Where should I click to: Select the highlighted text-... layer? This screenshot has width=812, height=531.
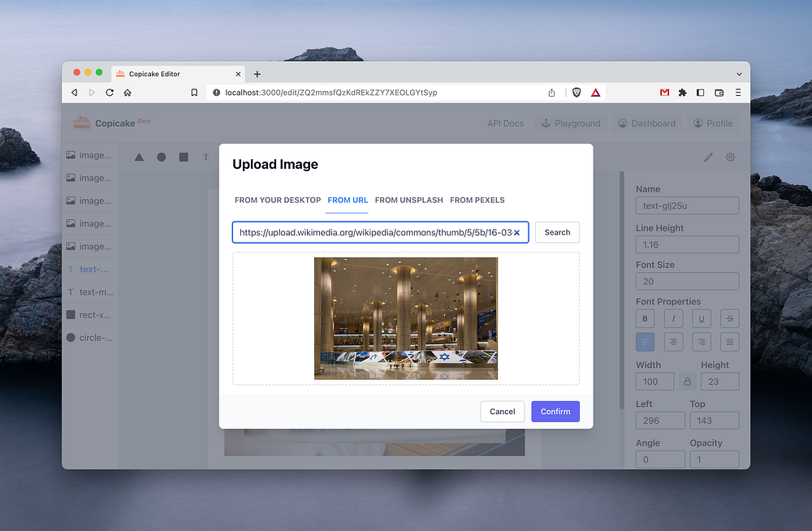(x=90, y=269)
